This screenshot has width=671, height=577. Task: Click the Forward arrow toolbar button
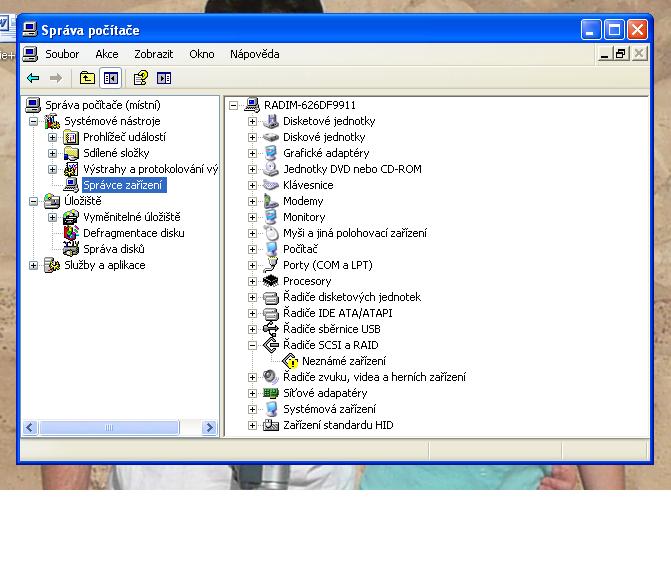pyautogui.click(x=56, y=78)
